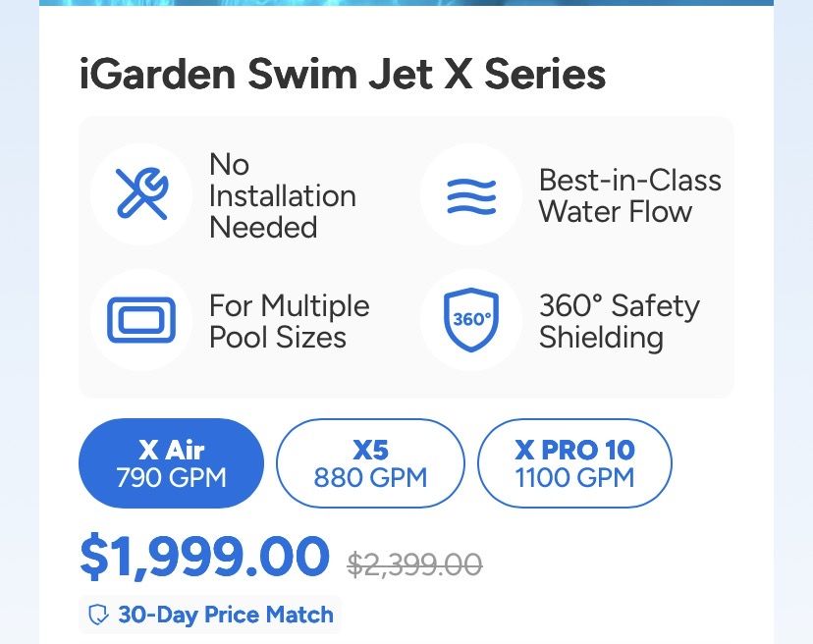Click the For Multiple Pool Sizes label
Screen dimensions: 813x644
(290, 321)
